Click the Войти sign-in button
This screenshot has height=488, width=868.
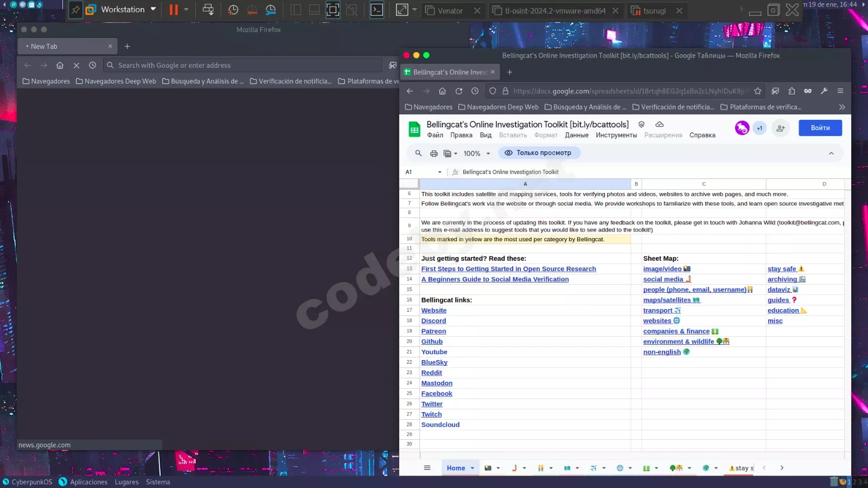820,128
